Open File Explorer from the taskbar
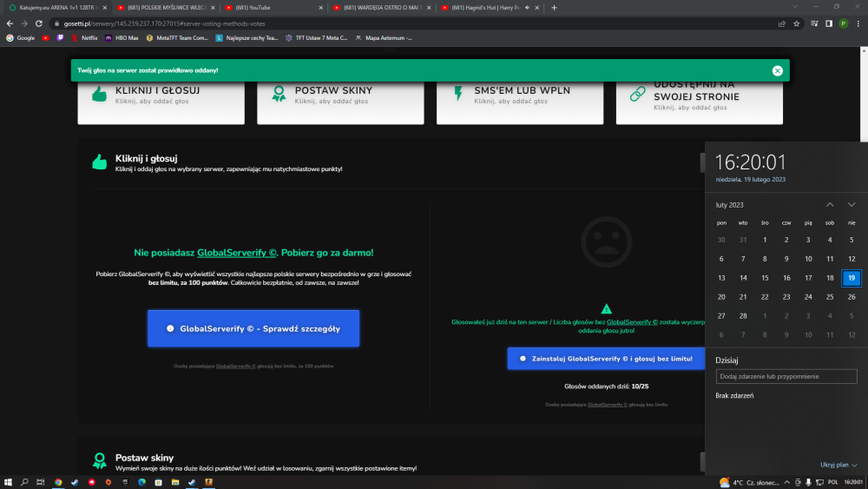 tap(175, 482)
